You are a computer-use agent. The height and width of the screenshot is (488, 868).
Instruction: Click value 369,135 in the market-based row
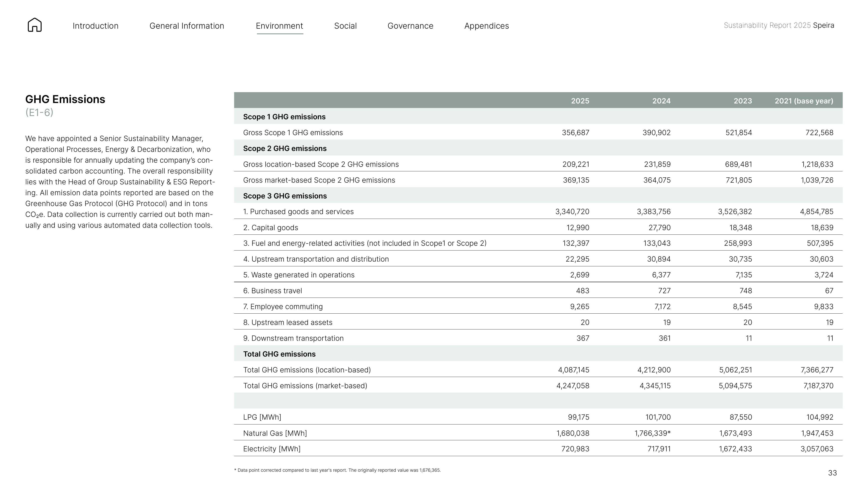click(576, 180)
